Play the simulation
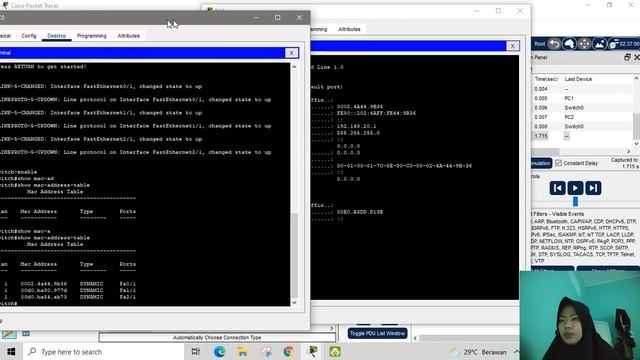The image size is (640, 360). point(575,188)
